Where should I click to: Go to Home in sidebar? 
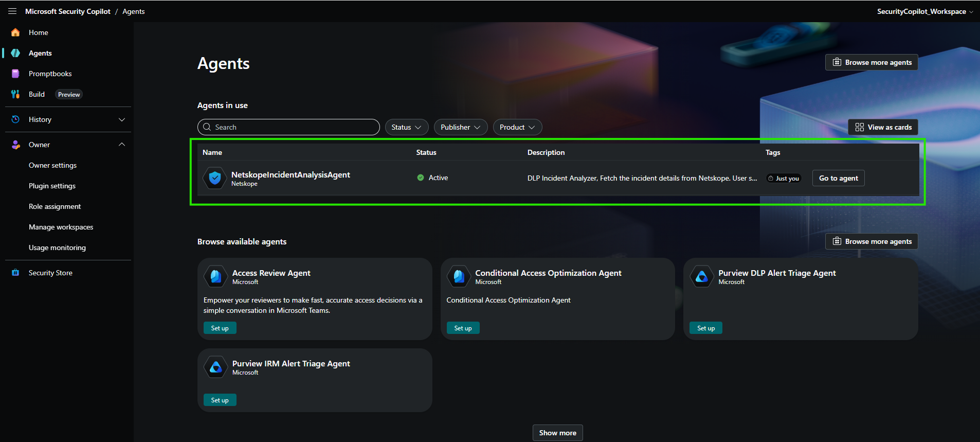[39, 32]
